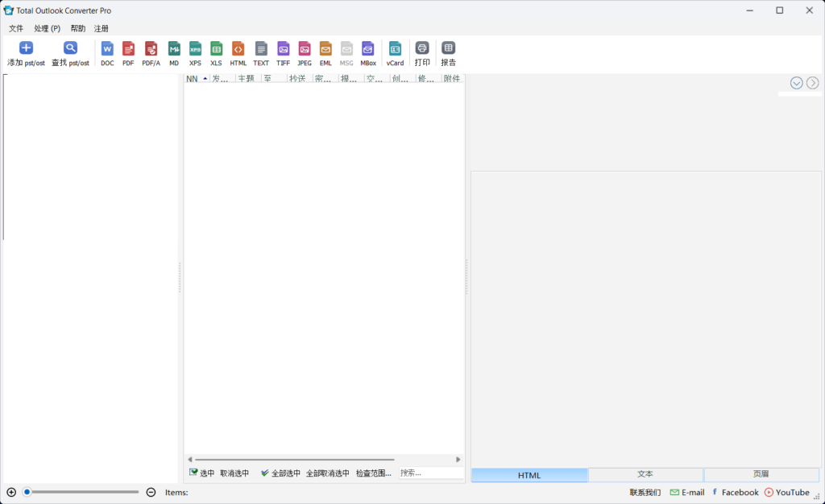This screenshot has width=825, height=504.
Task: Open the YouTube link
Action: click(x=787, y=493)
